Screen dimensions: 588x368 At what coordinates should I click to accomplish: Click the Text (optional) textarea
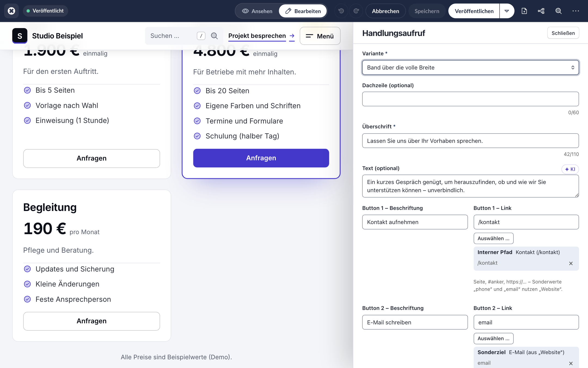pyautogui.click(x=470, y=186)
